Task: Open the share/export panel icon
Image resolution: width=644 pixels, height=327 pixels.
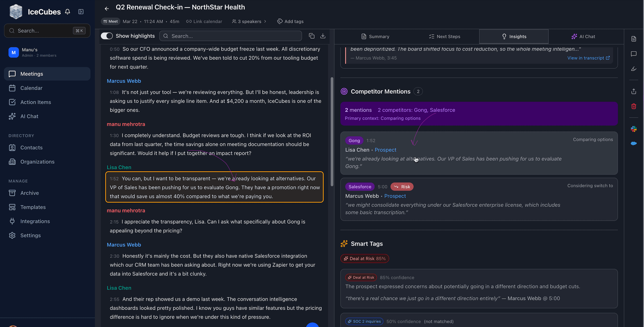Action: pyautogui.click(x=634, y=91)
